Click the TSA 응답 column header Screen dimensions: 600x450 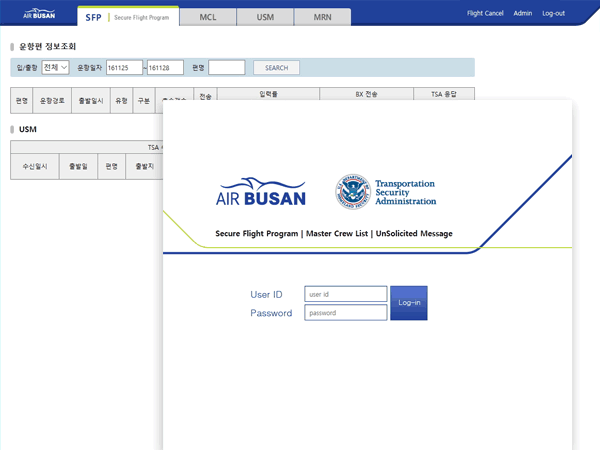coord(444,94)
